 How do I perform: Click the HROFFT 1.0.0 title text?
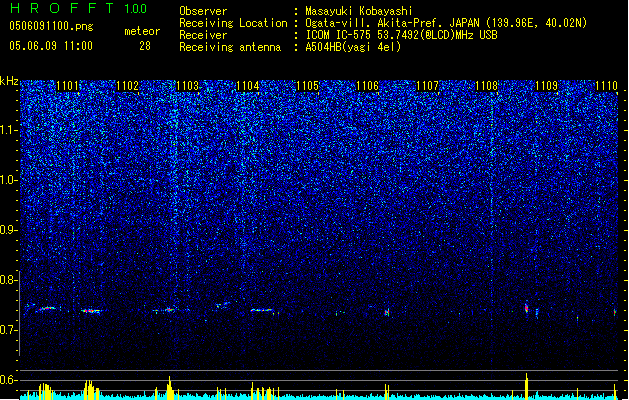click(79, 8)
